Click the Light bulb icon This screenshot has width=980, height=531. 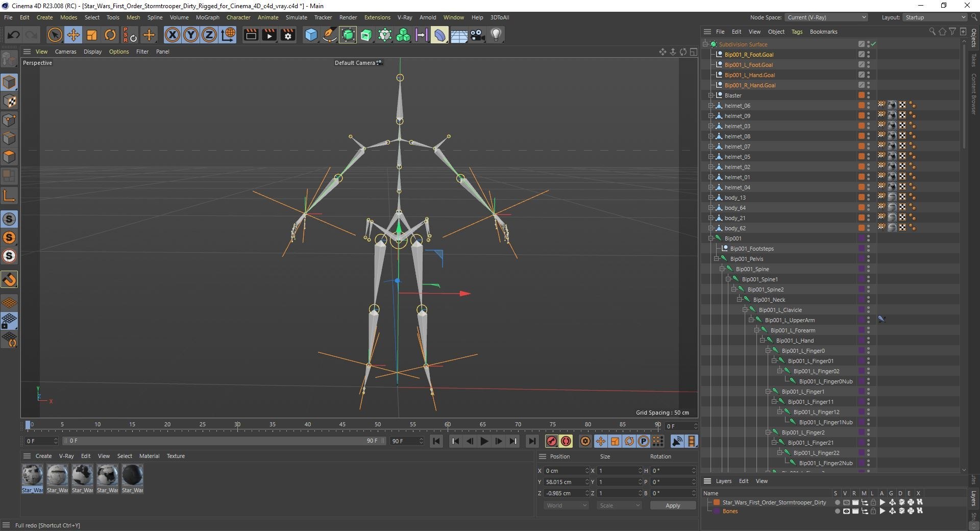(496, 35)
